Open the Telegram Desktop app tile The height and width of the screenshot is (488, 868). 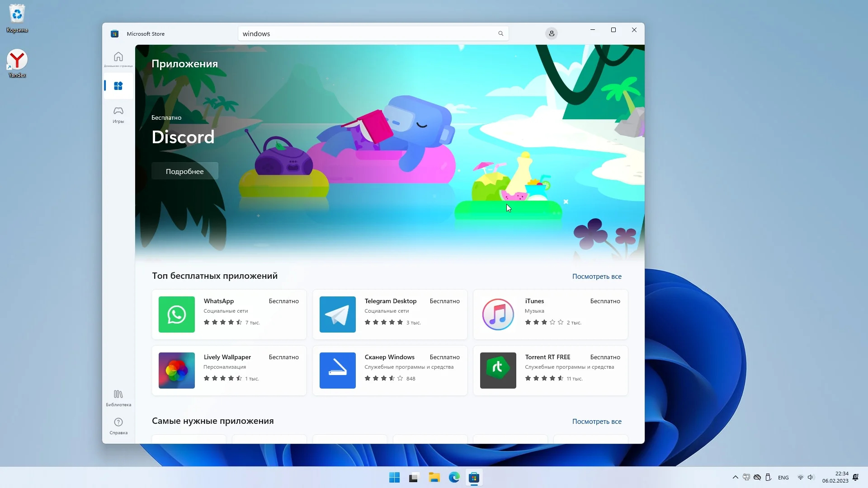point(390,314)
